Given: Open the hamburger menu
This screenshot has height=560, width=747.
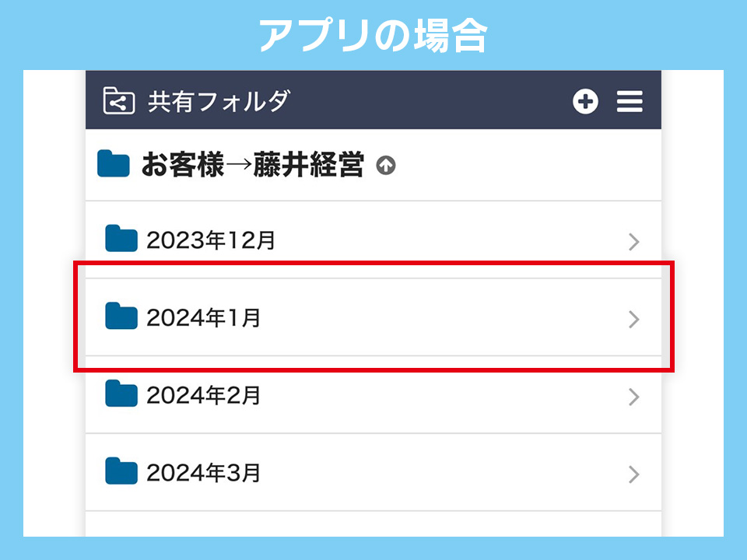Looking at the screenshot, I should [630, 101].
